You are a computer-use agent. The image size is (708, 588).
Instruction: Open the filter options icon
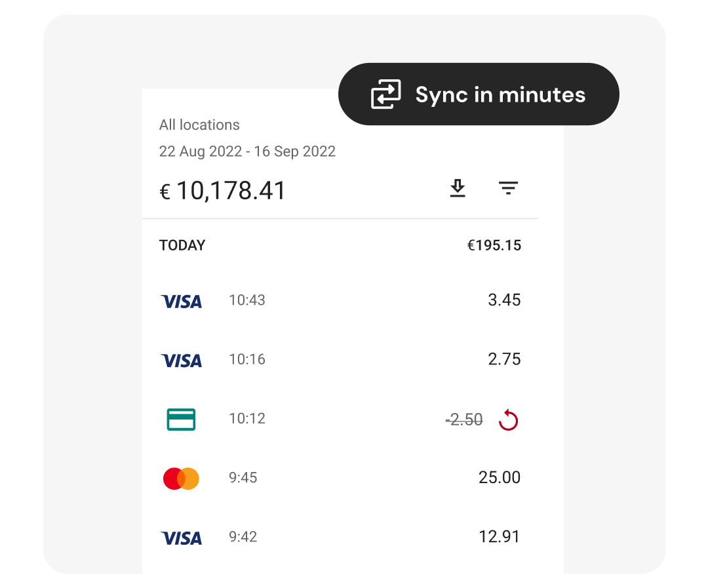509,188
